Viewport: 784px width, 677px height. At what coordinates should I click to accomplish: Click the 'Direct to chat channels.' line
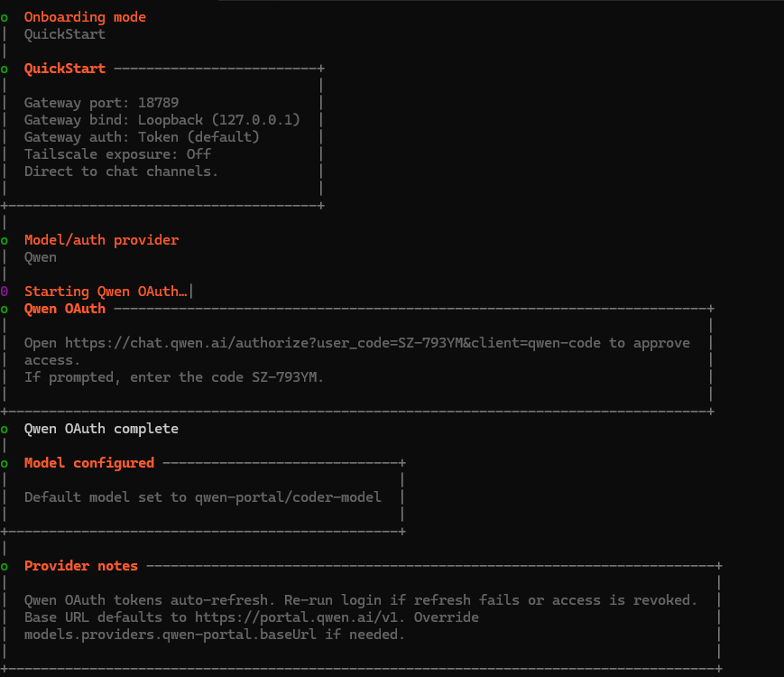pyautogui.click(x=121, y=172)
